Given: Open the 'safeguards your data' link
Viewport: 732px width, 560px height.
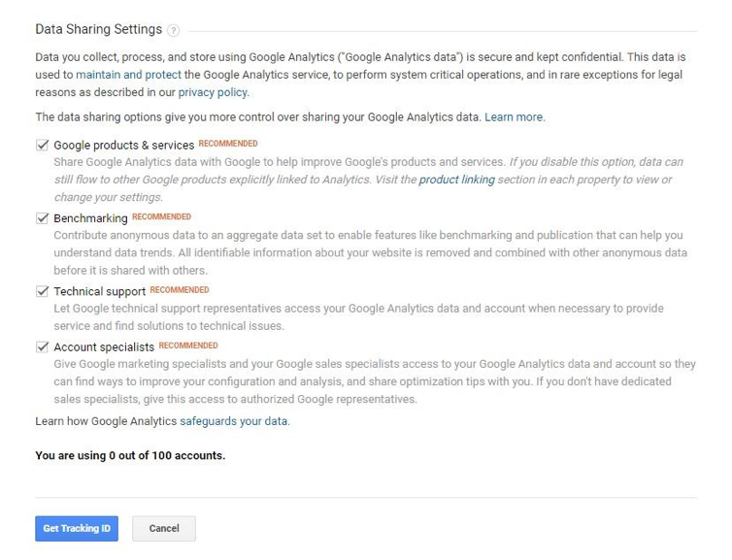Looking at the screenshot, I should pos(234,421).
